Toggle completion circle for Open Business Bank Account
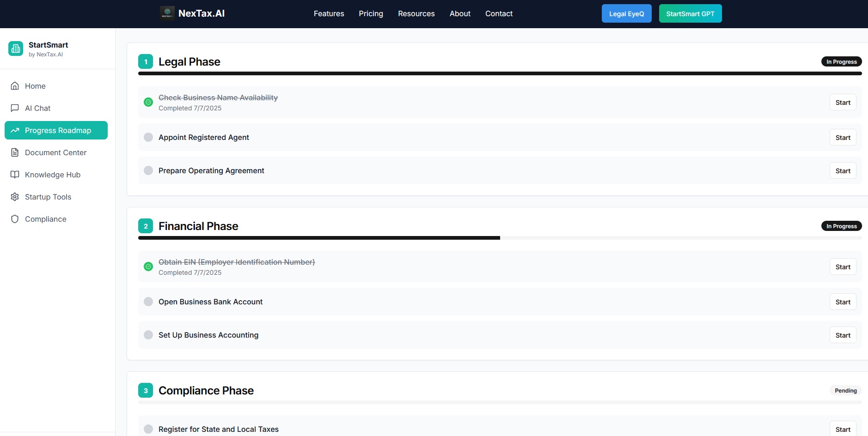The width and height of the screenshot is (868, 436). click(148, 302)
